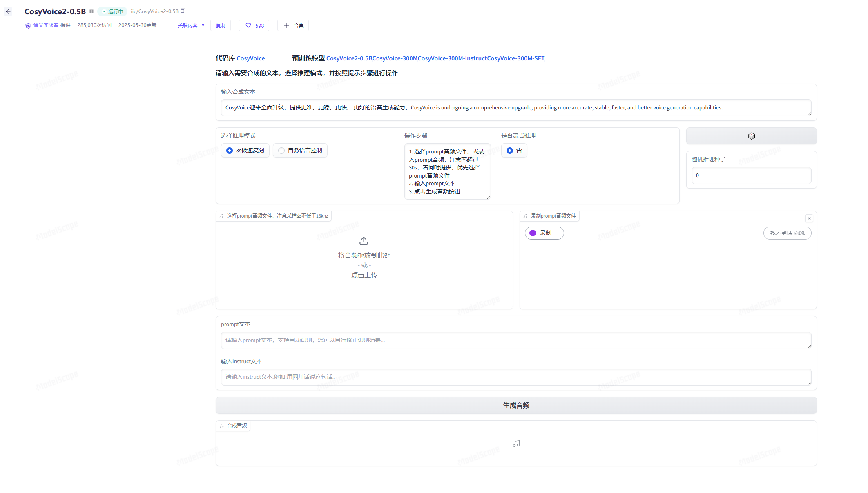
Task: Click the prompt文本 input field
Action: coord(515,340)
